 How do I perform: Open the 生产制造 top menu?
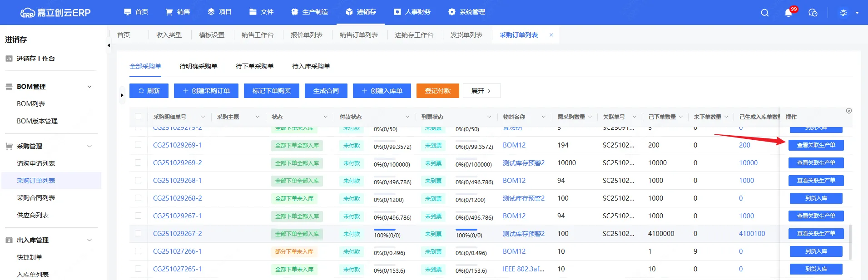coord(310,12)
